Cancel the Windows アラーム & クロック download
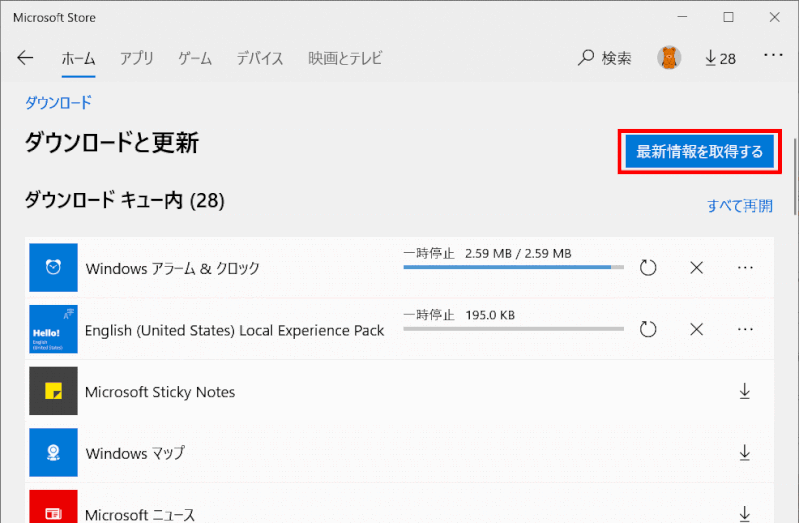 (697, 268)
